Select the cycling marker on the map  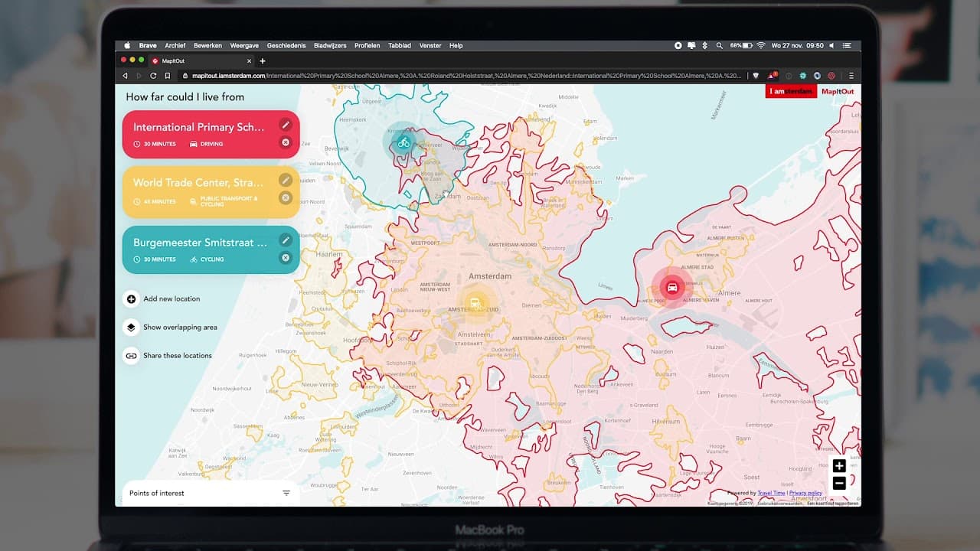click(x=403, y=142)
